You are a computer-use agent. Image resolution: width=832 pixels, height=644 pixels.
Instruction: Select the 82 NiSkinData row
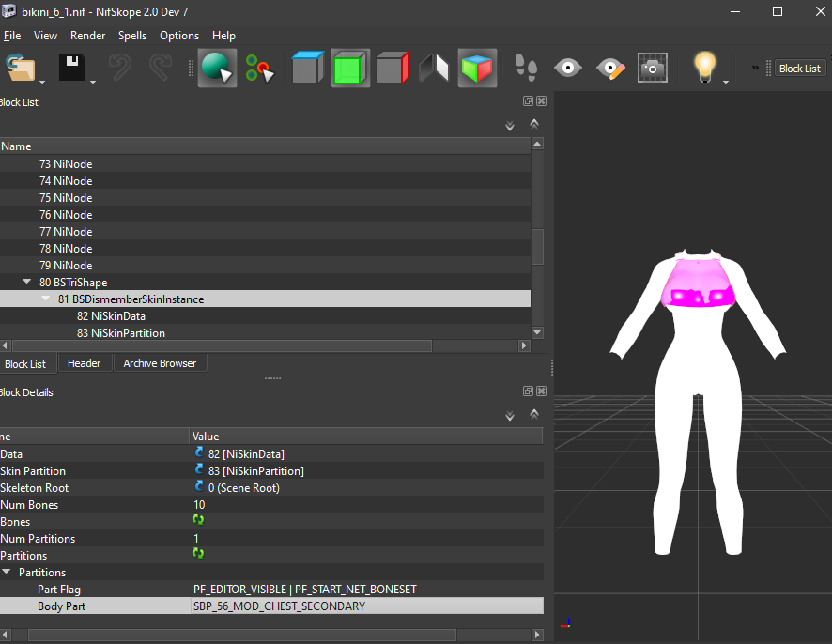[265, 316]
